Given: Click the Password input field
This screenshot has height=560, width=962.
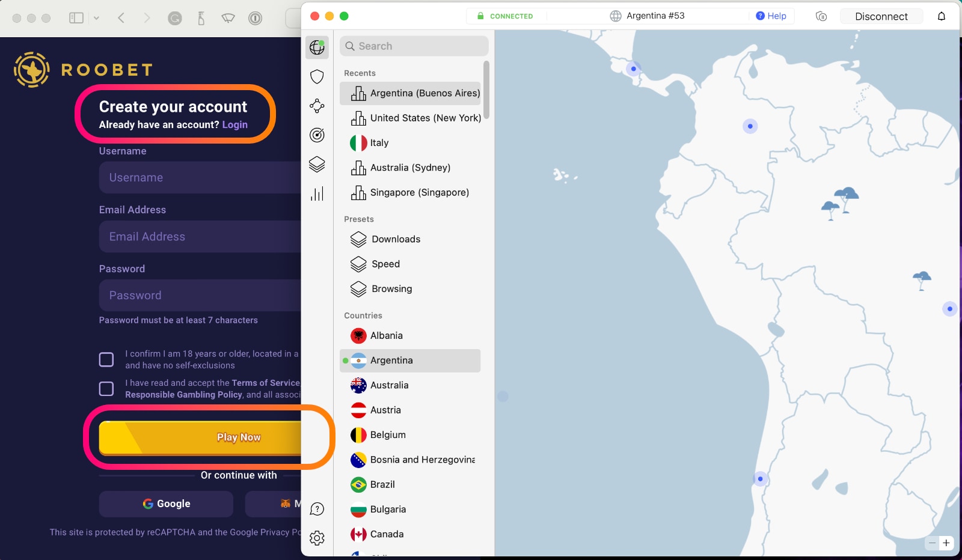Looking at the screenshot, I should click(200, 296).
